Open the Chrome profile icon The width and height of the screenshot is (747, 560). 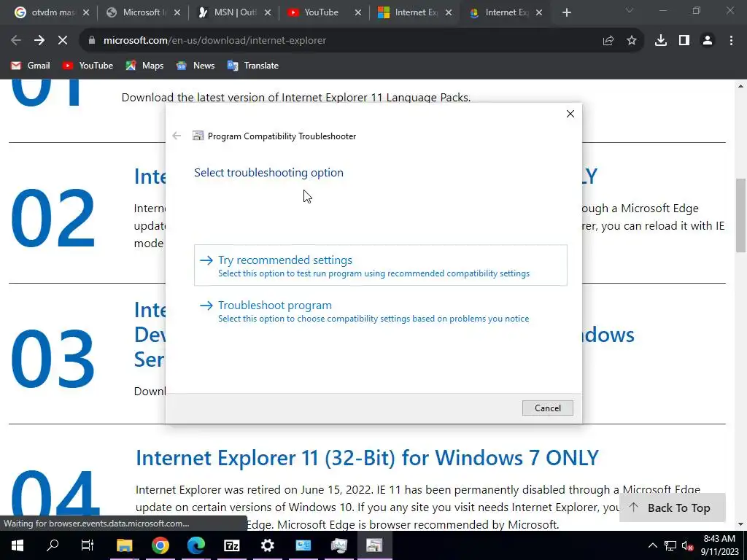(708, 41)
